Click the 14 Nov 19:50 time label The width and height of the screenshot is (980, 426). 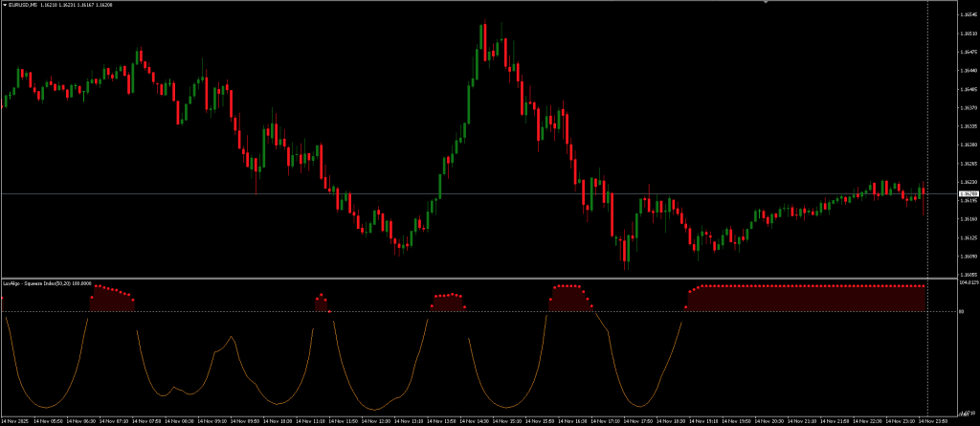coord(736,421)
